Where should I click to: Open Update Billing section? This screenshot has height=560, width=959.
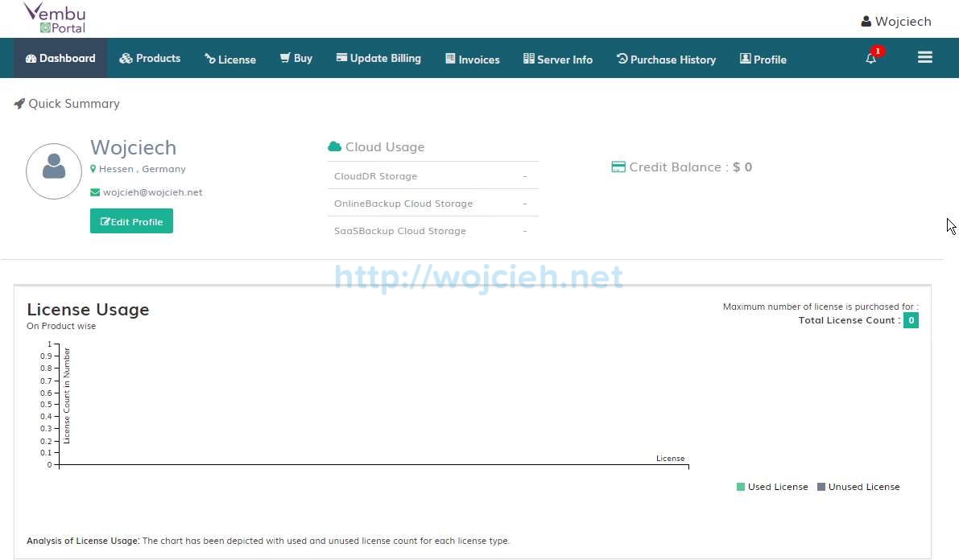378,58
